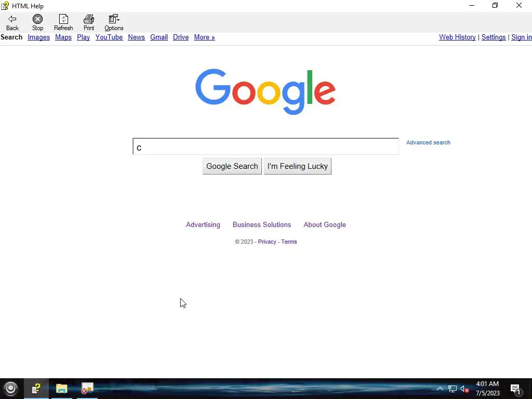Focus the Google search text box
The image size is (532, 399).
(x=265, y=147)
